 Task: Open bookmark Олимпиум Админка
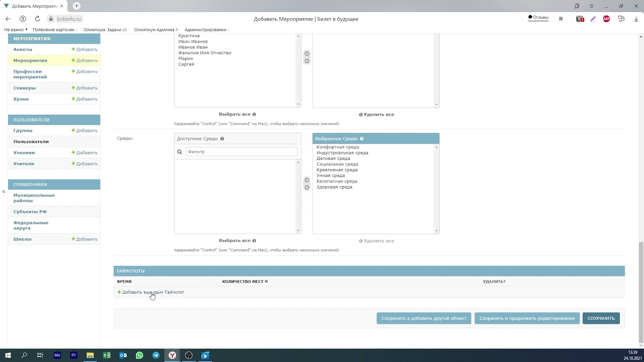coord(156,30)
